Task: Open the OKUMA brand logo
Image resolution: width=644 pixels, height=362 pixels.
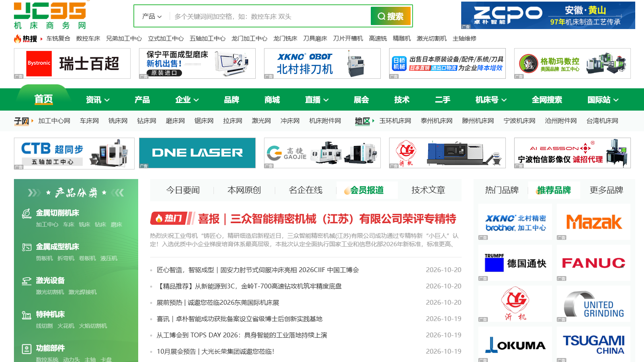Action: click(515, 345)
